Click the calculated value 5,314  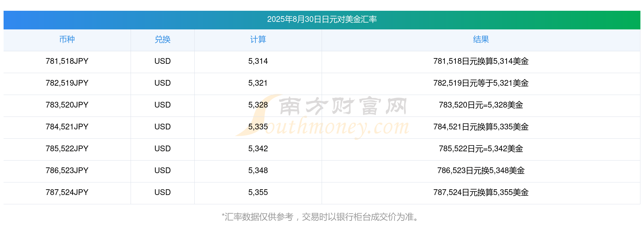click(258, 61)
